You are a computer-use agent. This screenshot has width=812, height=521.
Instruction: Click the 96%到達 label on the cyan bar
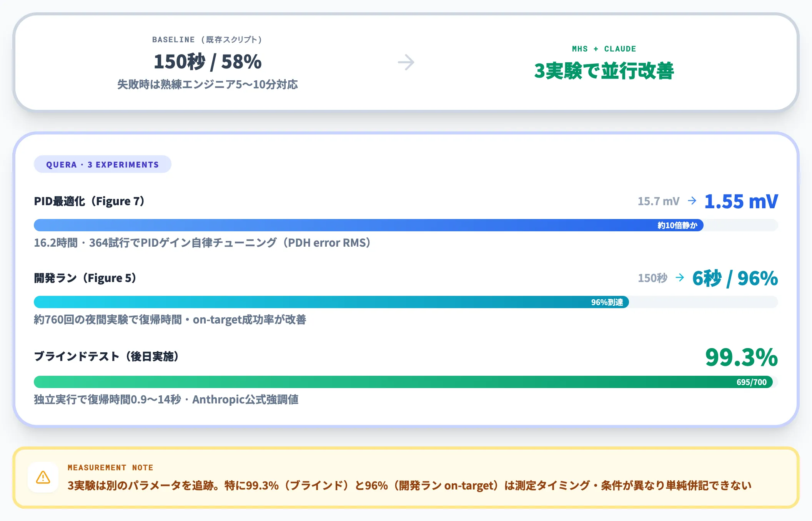(x=607, y=302)
